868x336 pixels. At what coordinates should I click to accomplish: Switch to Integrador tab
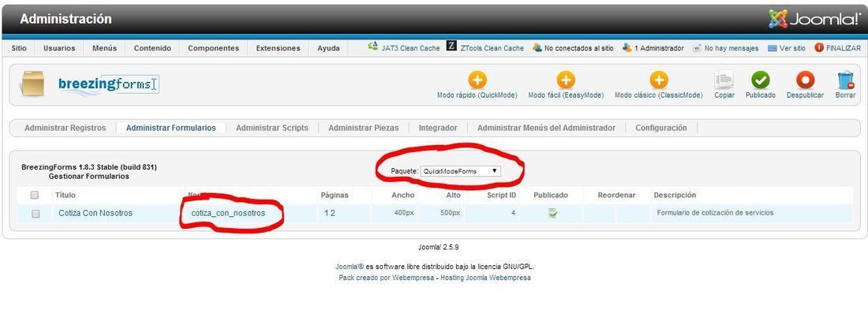438,128
